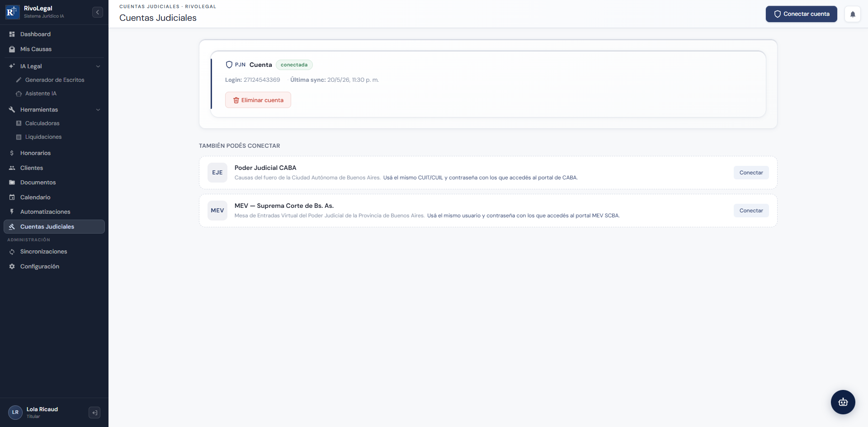Click the MEV badge icon
The width and height of the screenshot is (868, 427).
(x=217, y=211)
